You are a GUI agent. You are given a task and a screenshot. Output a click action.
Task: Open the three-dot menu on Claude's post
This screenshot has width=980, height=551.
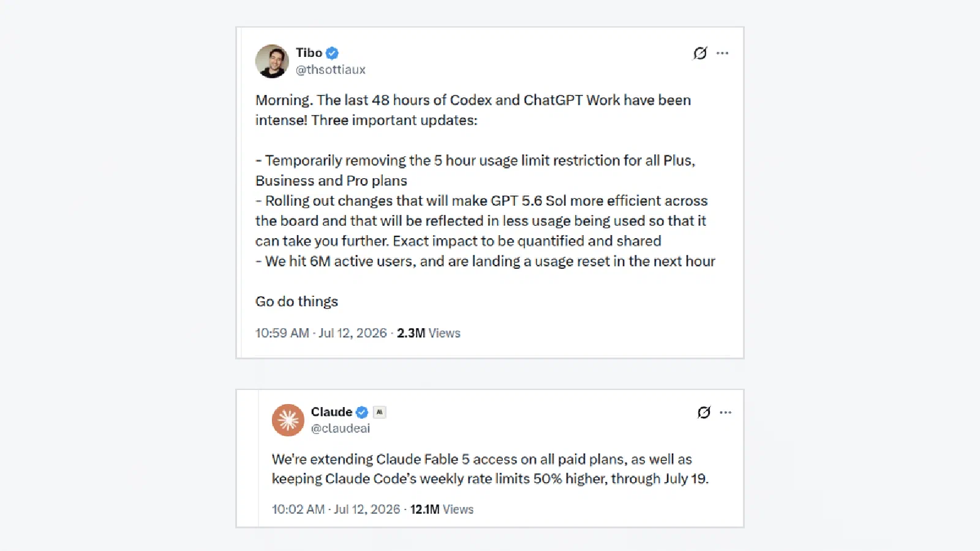click(726, 413)
